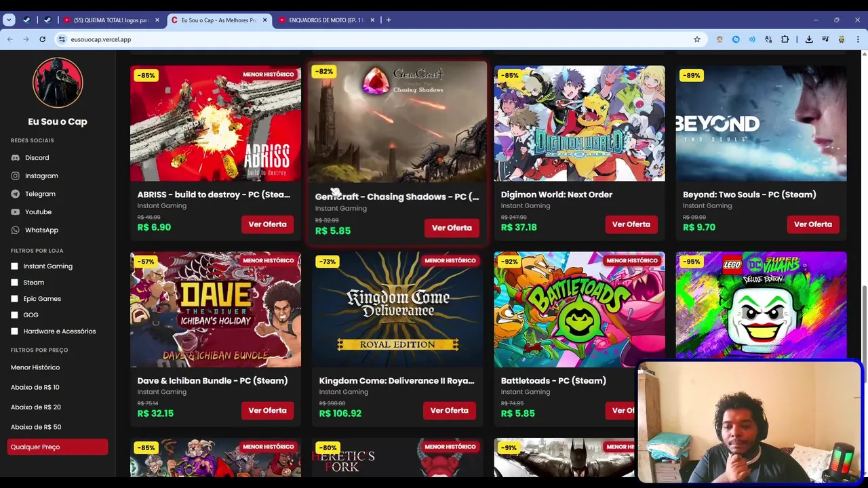This screenshot has height=488, width=868.
Task: Open the translate page icon
Action: coord(768,39)
